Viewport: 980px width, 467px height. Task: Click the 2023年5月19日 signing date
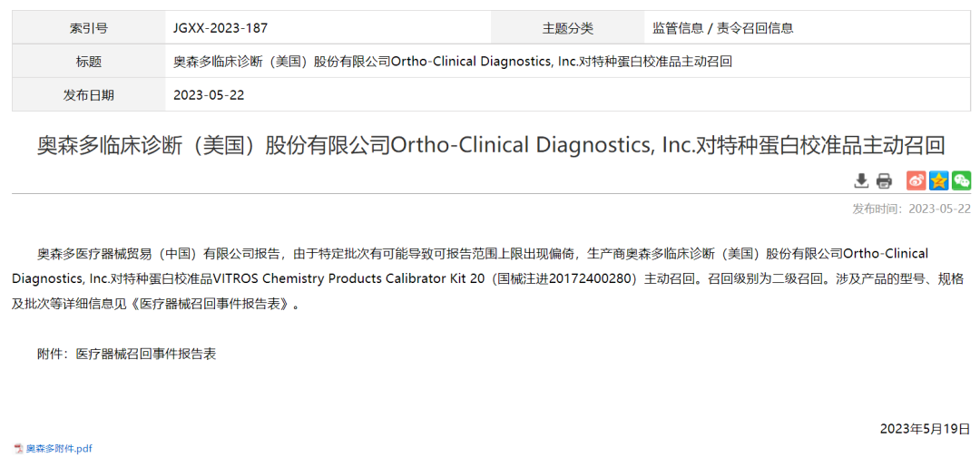point(925,428)
